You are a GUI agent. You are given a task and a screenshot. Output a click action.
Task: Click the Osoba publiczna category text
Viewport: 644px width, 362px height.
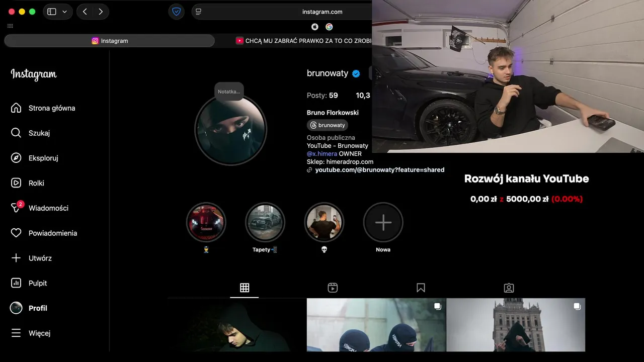click(x=331, y=137)
